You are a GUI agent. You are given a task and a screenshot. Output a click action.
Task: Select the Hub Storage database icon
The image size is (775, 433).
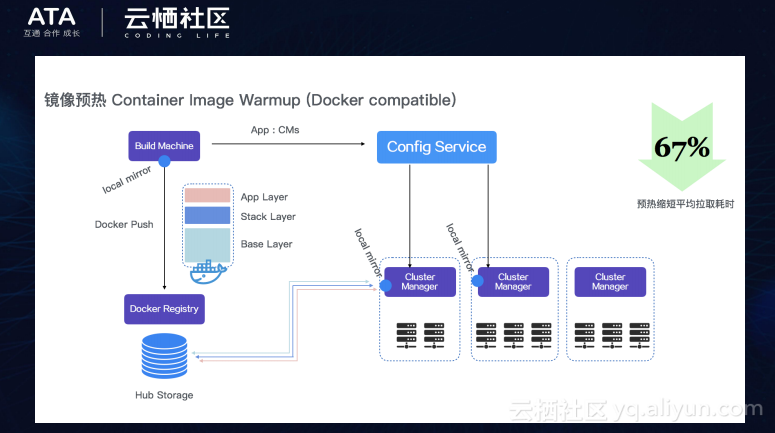point(164,356)
